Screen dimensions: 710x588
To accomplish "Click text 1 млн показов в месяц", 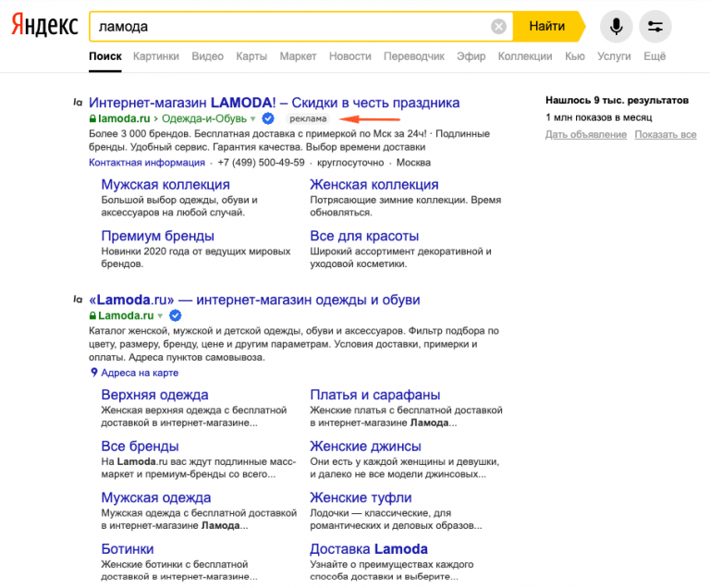I will pyautogui.click(x=599, y=117).
